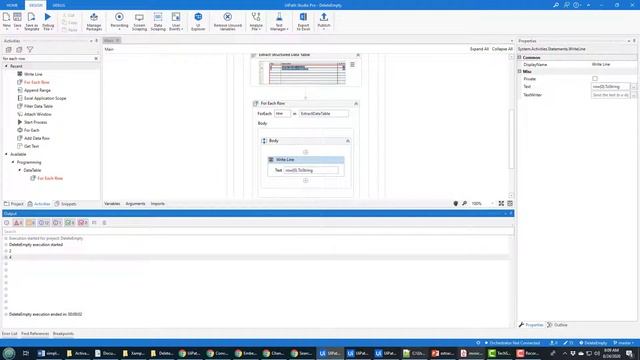Click the Output search field

pos(258,231)
